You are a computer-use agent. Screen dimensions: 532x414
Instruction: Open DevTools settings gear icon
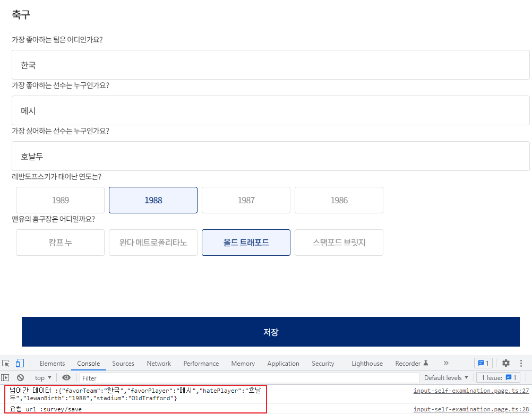(x=506, y=363)
